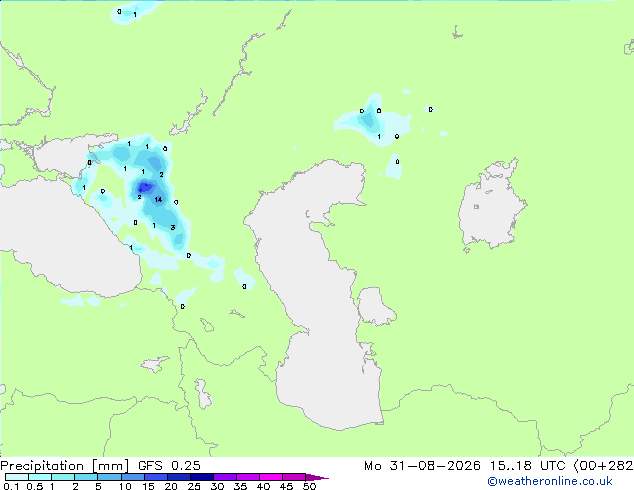Click the 35–40 mm violet legend swatch

click(x=248, y=477)
